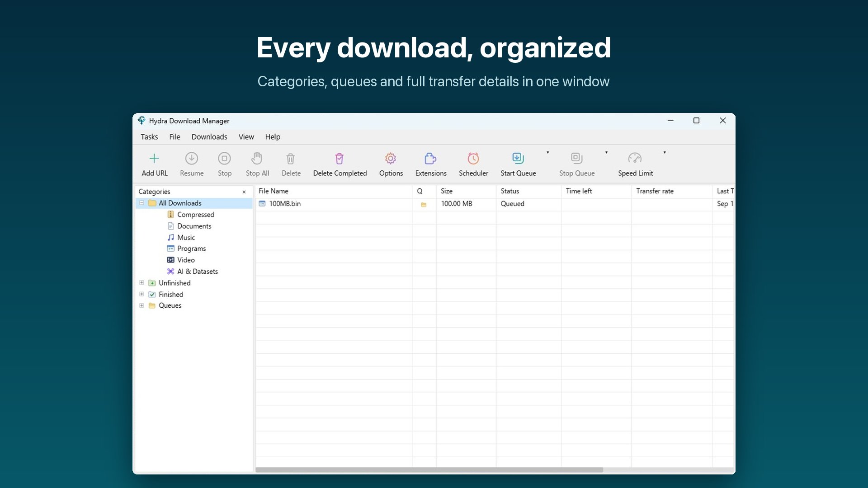Click the Start Queue icon
The height and width of the screenshot is (488, 868).
518,159
